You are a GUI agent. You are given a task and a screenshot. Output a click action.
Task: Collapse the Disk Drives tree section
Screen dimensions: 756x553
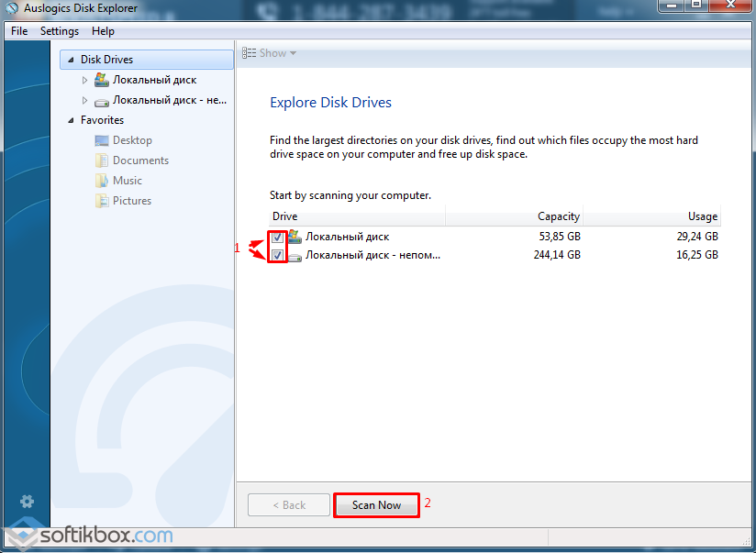pos(72,60)
